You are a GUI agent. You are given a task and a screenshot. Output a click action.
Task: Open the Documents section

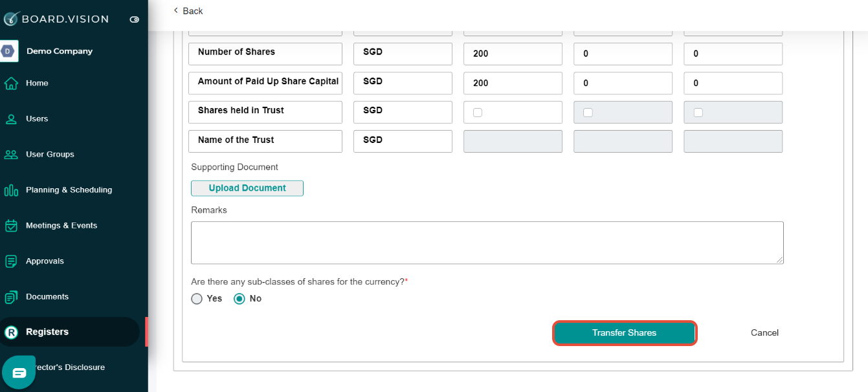47,296
